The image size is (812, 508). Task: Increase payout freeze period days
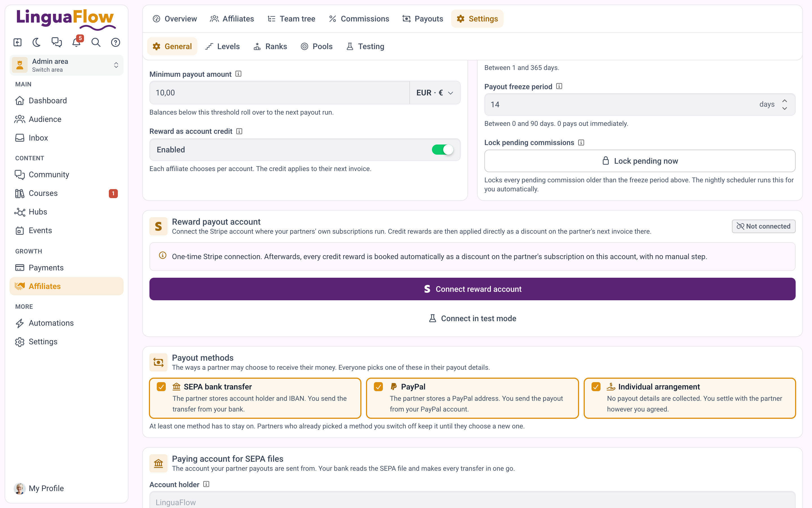click(784, 101)
